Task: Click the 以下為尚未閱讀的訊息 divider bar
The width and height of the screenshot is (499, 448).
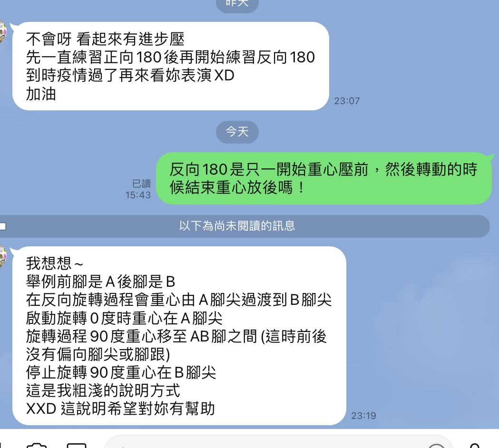Action: 245,226
